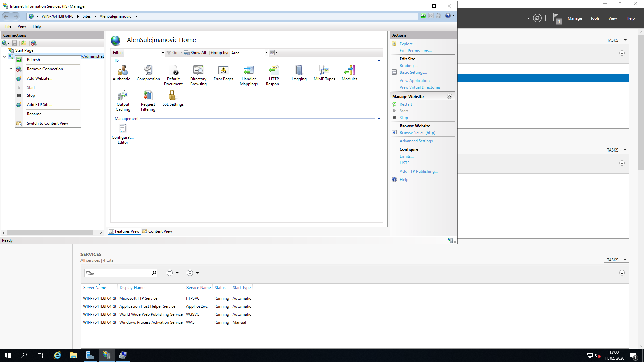Open Advanced Settings link

click(x=418, y=141)
